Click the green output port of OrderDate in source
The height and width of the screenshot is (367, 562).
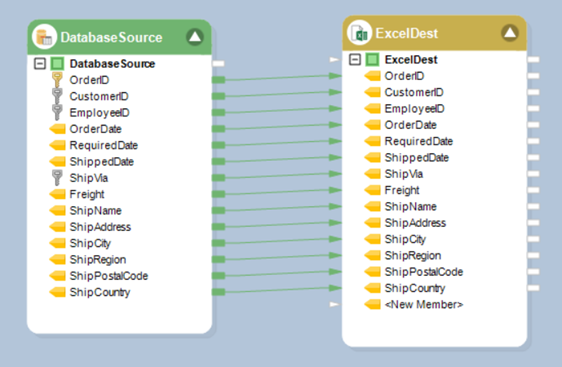click(x=218, y=129)
